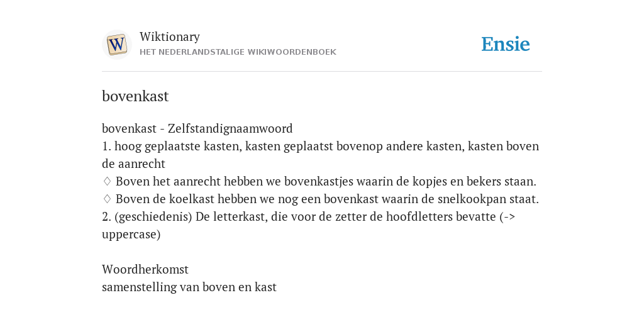The image size is (644, 322).
Task: Click the word 'uppercase)'
Action: pyautogui.click(x=131, y=235)
